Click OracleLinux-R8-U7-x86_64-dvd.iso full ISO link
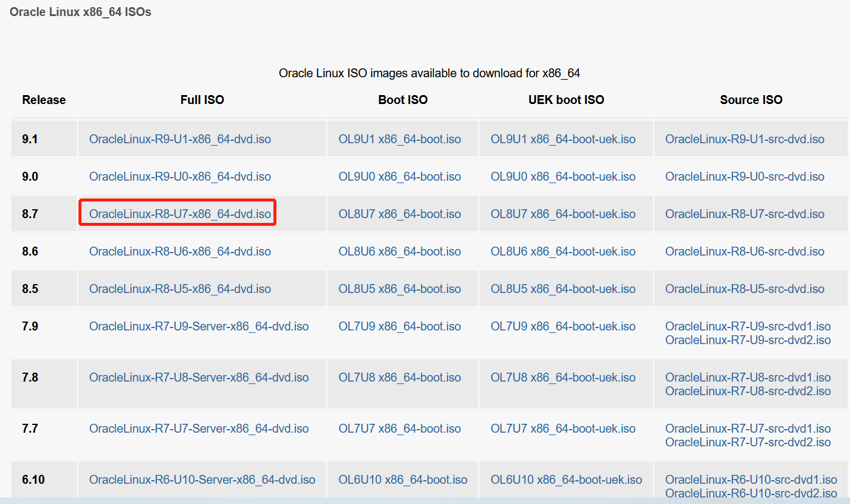This screenshot has width=850, height=504. tap(180, 214)
